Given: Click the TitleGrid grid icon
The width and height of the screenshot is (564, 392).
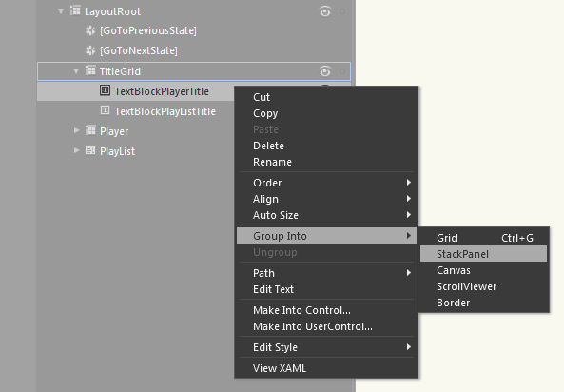Looking at the screenshot, I should 90,70.
